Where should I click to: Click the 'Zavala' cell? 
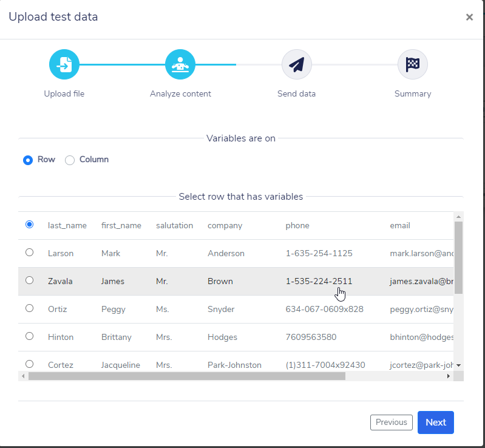click(x=60, y=281)
